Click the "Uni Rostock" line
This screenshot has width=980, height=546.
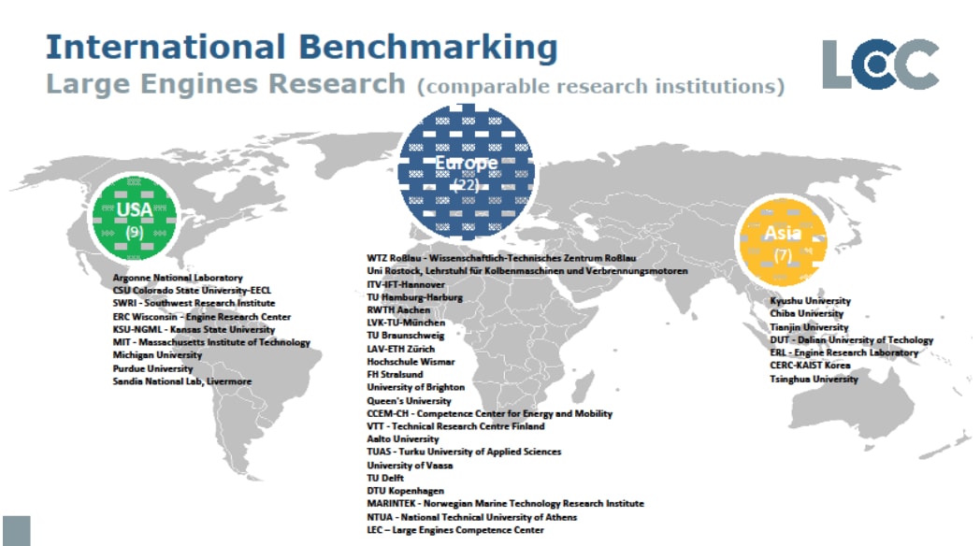526,271
